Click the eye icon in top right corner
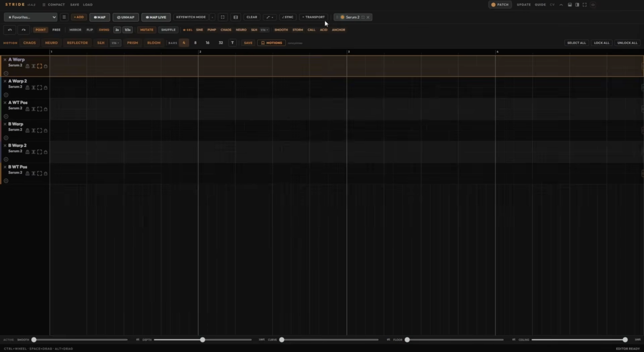 (x=593, y=5)
